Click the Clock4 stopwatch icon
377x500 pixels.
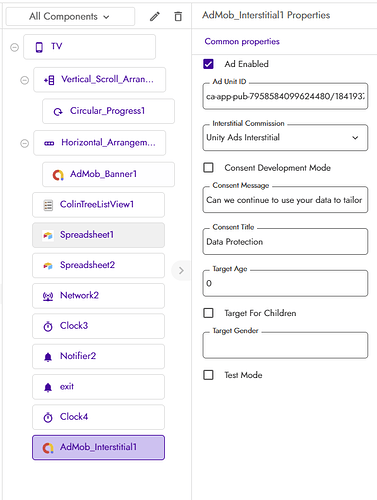point(48,417)
